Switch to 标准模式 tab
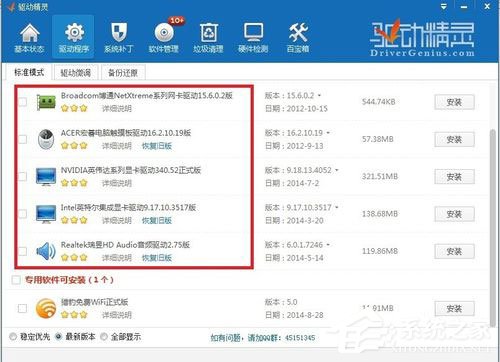The width and height of the screenshot is (500, 362). click(29, 72)
